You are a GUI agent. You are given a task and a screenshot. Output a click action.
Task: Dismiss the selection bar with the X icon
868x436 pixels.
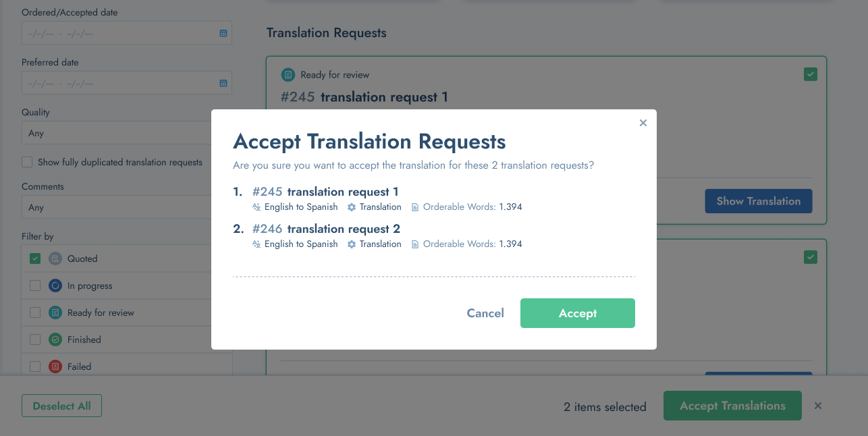818,406
